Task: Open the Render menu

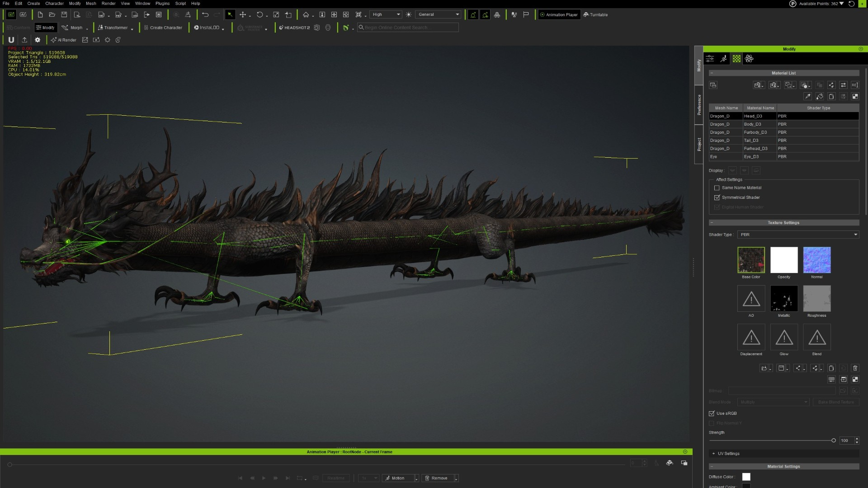Action: [108, 3]
